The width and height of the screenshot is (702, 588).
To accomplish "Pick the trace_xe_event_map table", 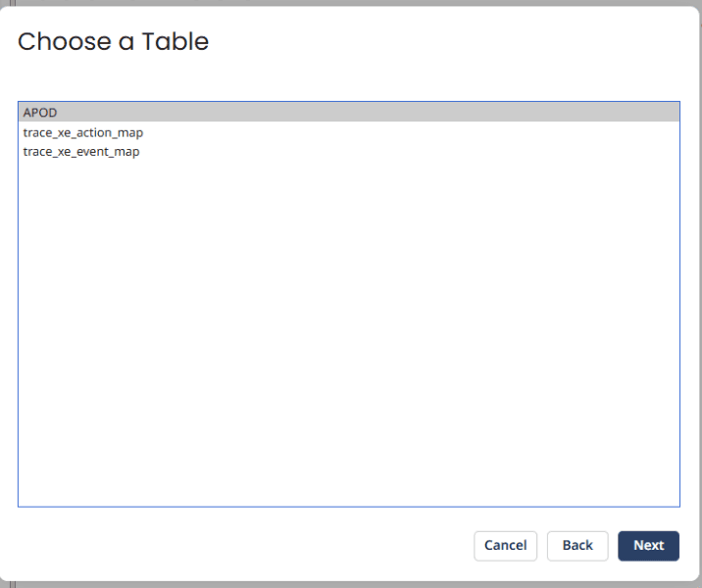I will [x=81, y=152].
